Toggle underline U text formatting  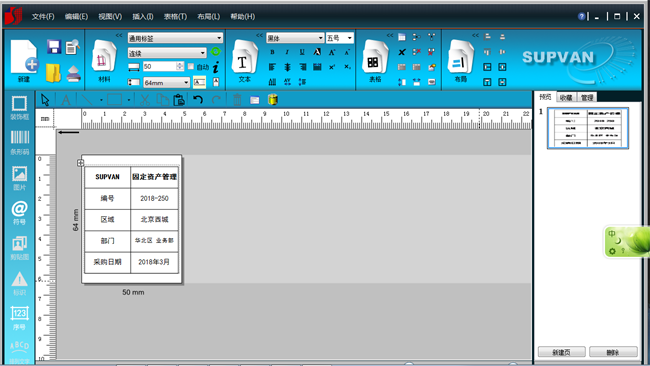(x=302, y=52)
